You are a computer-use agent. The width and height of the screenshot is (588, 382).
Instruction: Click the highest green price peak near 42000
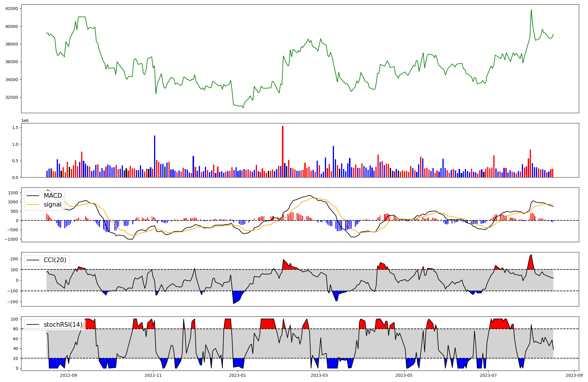pos(531,10)
